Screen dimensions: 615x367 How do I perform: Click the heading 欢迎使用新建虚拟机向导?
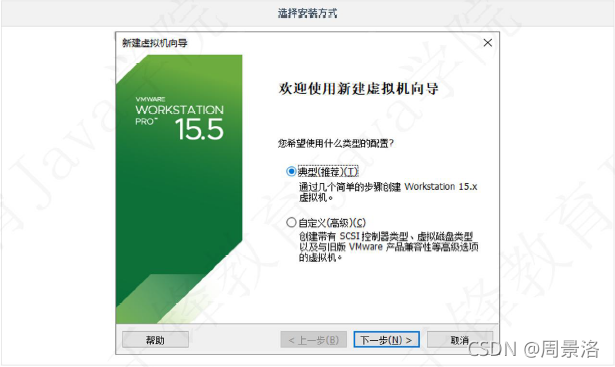click(x=358, y=89)
